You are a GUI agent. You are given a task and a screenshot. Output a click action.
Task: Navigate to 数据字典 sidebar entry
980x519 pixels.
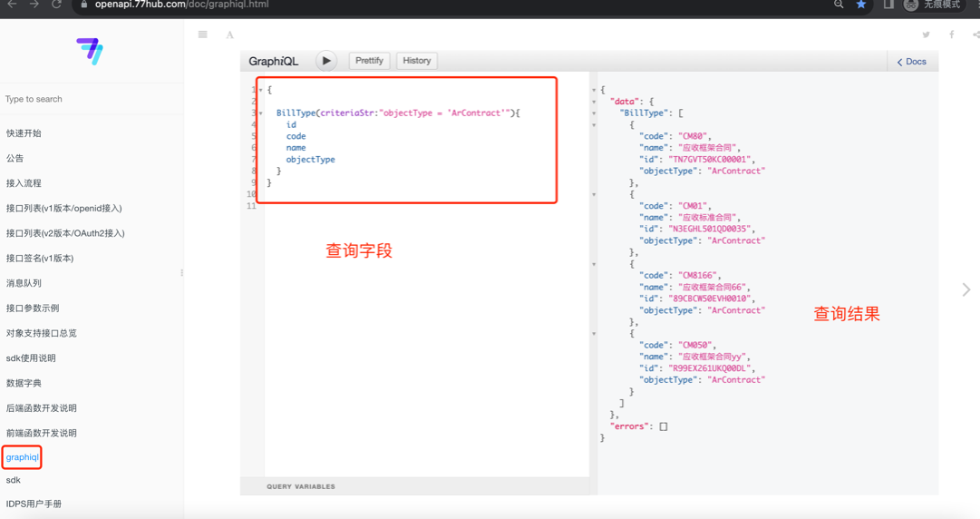pos(24,383)
